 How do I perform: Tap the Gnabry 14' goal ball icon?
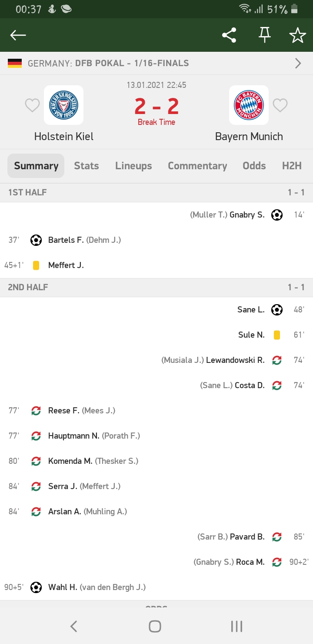[x=277, y=215]
